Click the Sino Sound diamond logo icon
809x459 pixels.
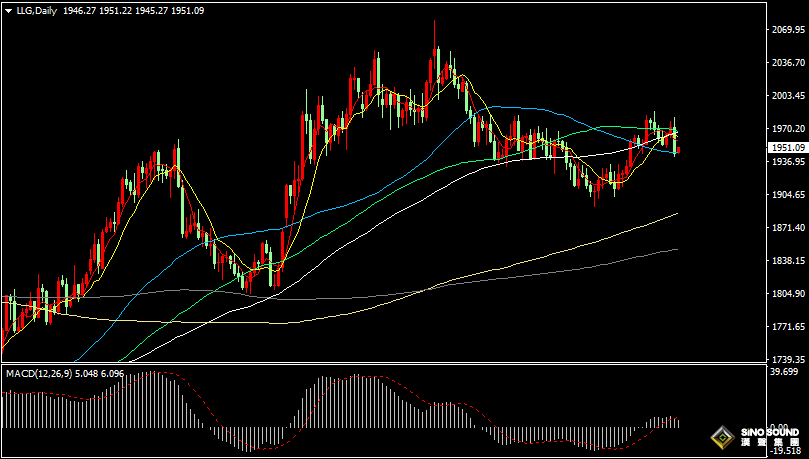(x=720, y=437)
